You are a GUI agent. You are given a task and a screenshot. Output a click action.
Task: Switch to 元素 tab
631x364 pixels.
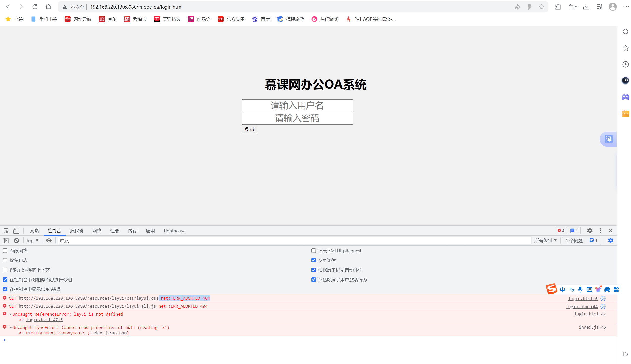34,231
